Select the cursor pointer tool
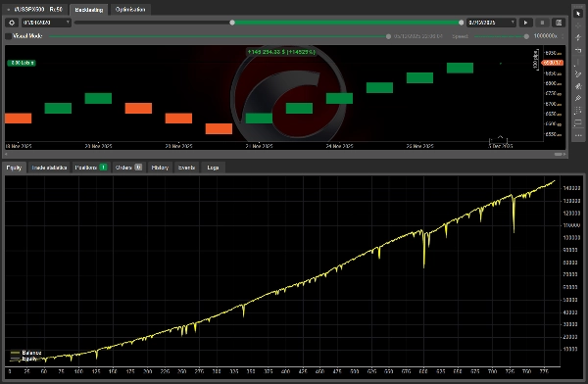 (578, 14)
